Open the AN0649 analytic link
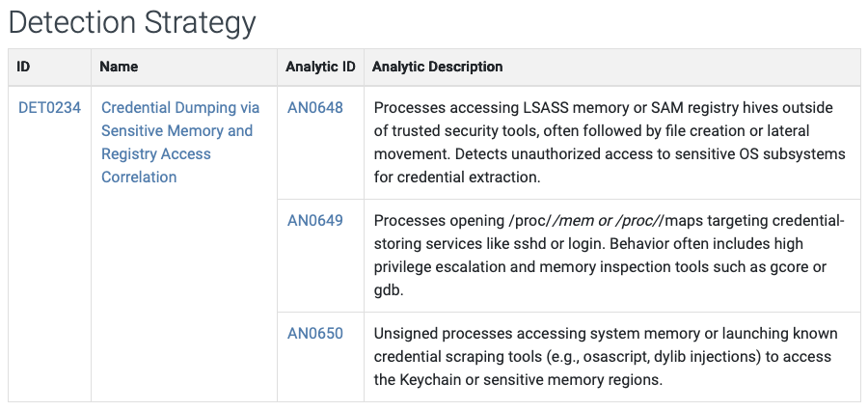Image resolution: width=868 pixels, height=411 pixels. point(314,221)
